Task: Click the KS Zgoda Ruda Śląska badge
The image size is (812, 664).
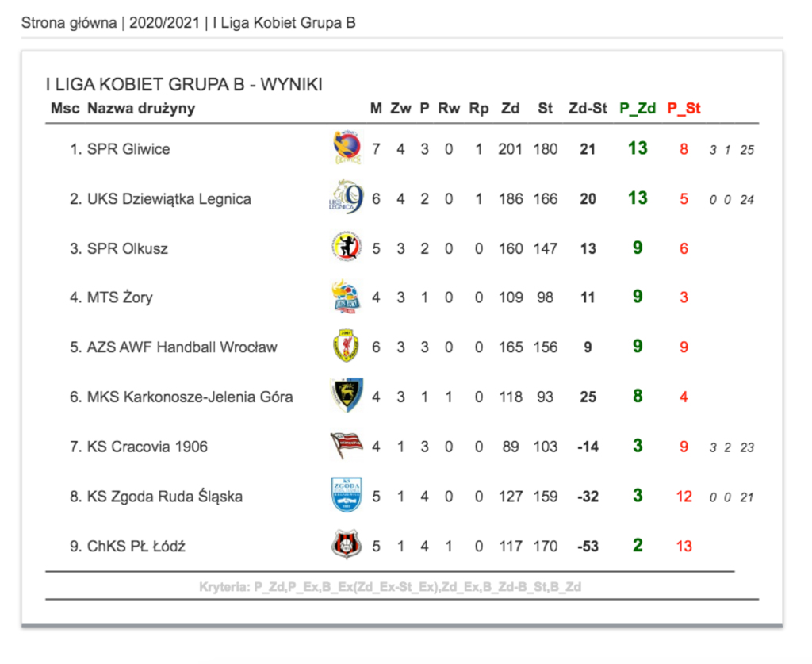Action: click(x=347, y=495)
